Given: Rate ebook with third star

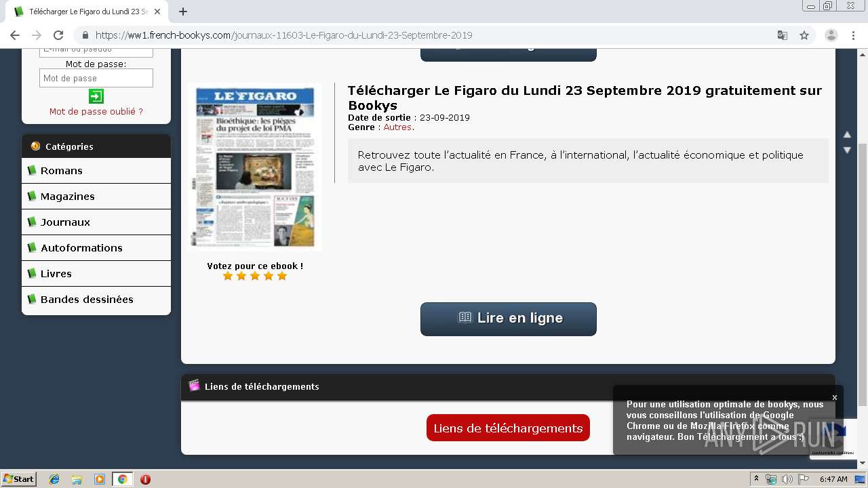Looking at the screenshot, I should tap(255, 276).
